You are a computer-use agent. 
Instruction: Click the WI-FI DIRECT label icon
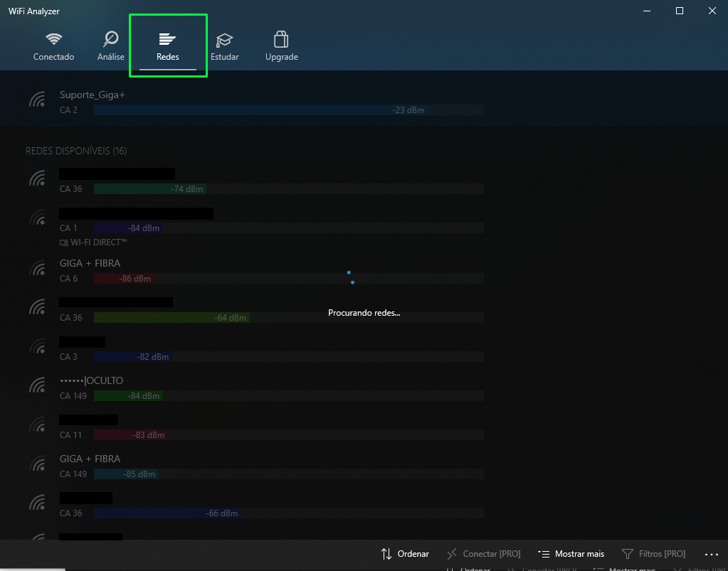(64, 242)
